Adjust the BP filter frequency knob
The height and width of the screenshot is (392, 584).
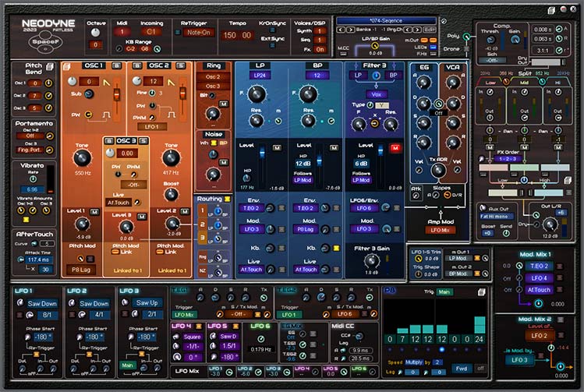coord(309,94)
